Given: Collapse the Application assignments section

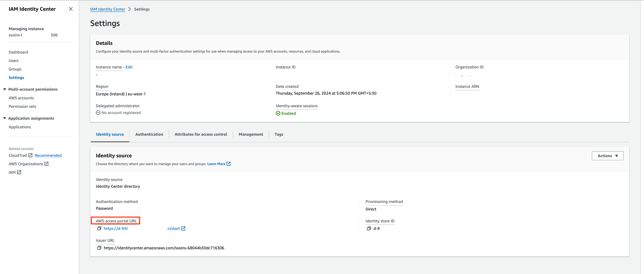Looking at the screenshot, I should coord(5,118).
